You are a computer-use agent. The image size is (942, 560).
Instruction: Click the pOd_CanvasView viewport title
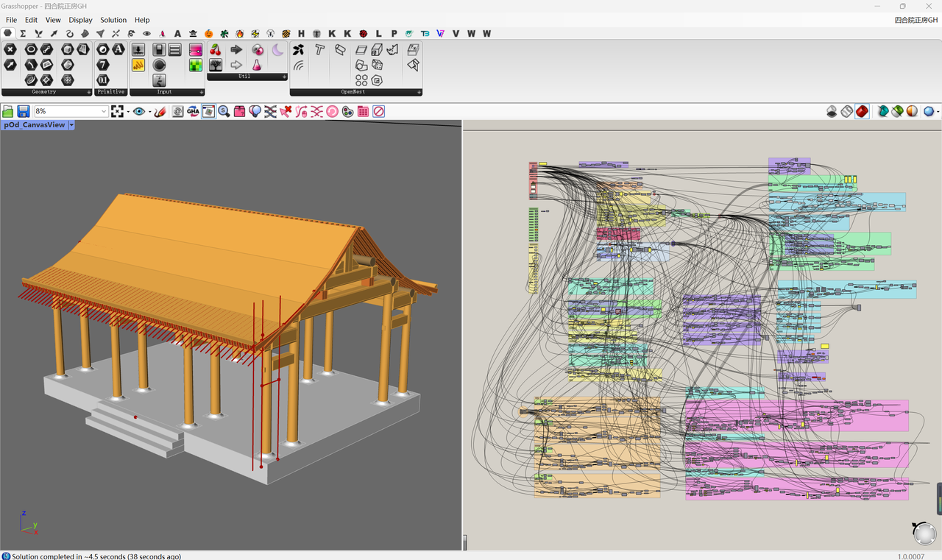(35, 125)
